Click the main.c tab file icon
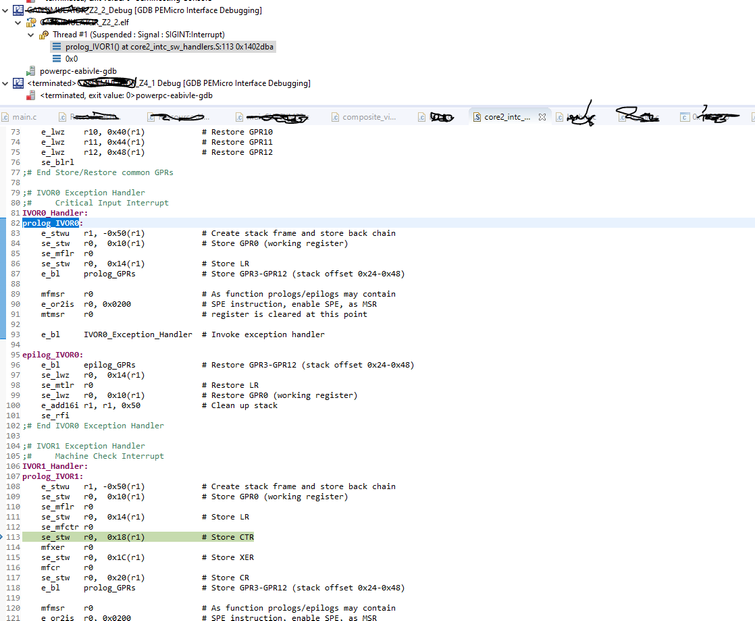This screenshot has height=621, width=755. [5, 117]
